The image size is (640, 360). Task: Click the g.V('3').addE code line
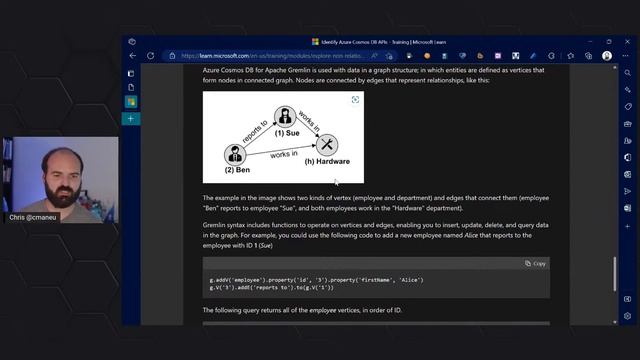pos(271,287)
